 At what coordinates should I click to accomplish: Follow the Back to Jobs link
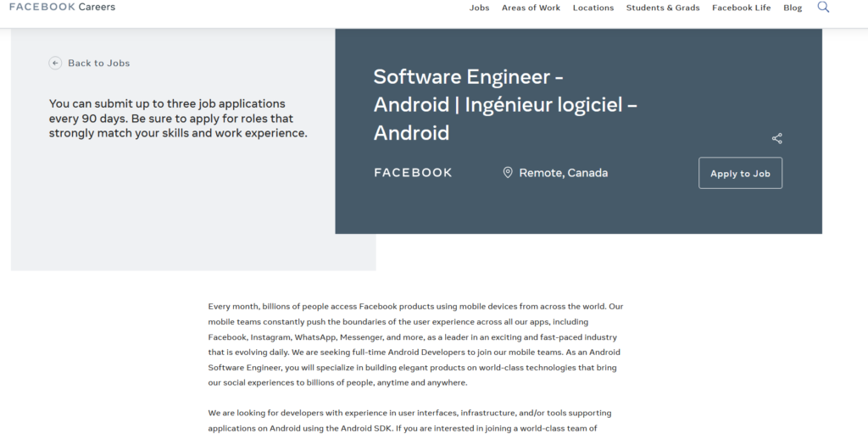[x=98, y=63]
